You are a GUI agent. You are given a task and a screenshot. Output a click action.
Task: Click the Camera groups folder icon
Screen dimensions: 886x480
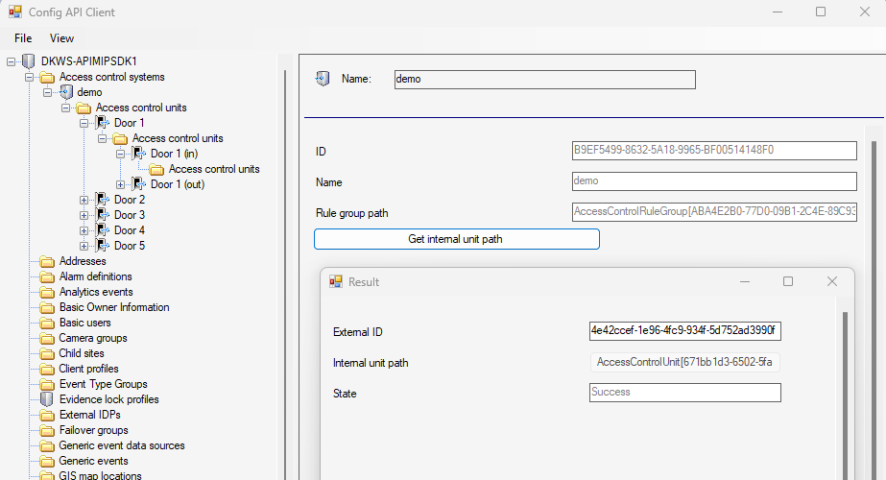[x=47, y=338]
